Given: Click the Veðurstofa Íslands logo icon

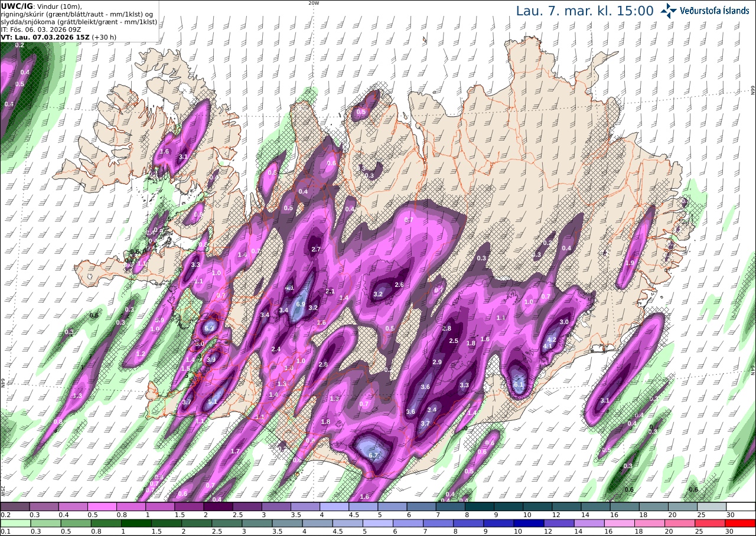Looking at the screenshot, I should click(669, 11).
